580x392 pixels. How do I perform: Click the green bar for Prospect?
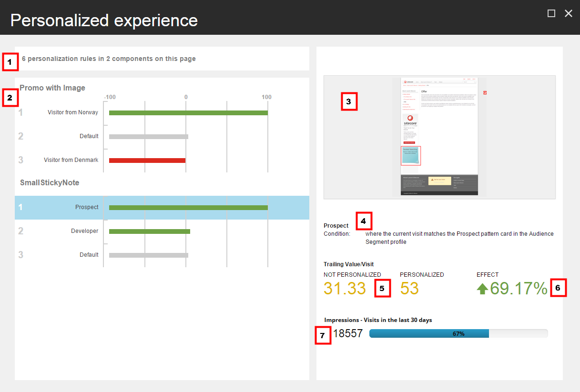[188, 208]
